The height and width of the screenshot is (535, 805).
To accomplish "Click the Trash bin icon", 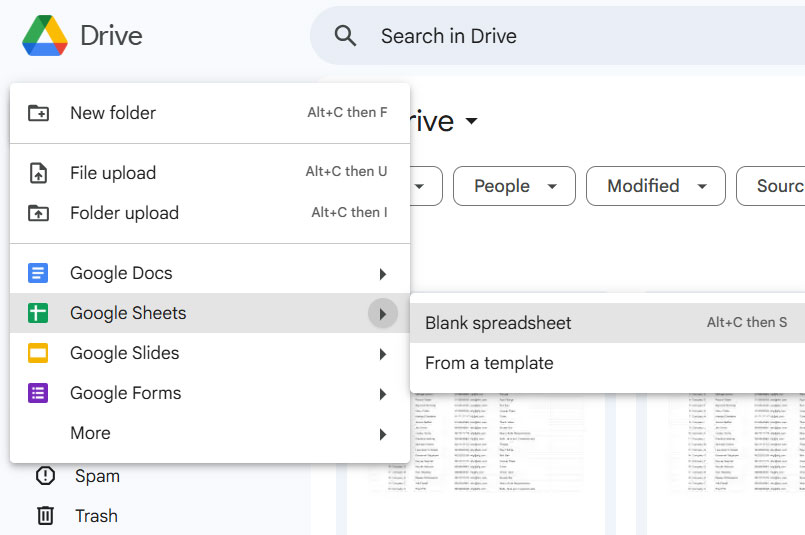I will [45, 515].
